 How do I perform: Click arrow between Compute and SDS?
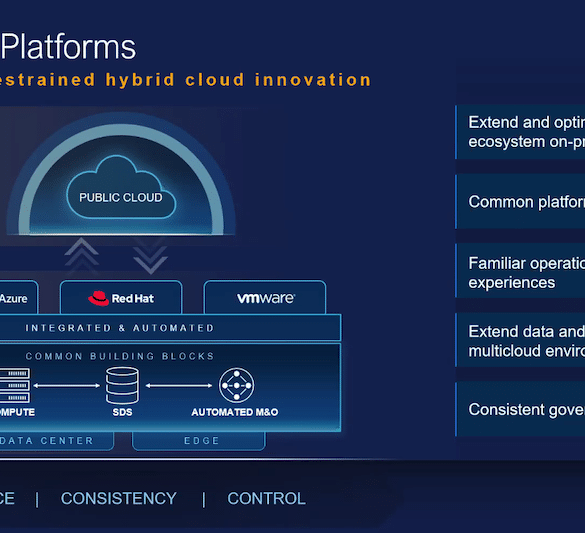point(66,386)
